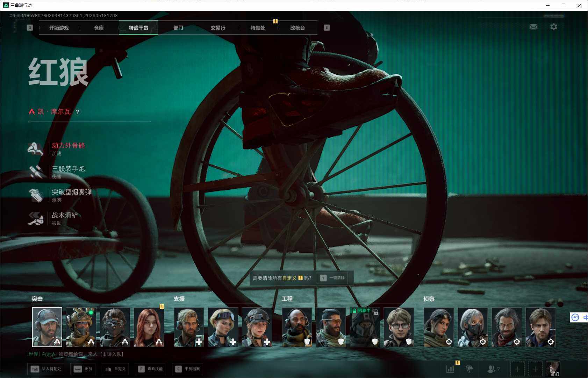Select the helmeted woman support operator portrait

[x=257, y=327]
